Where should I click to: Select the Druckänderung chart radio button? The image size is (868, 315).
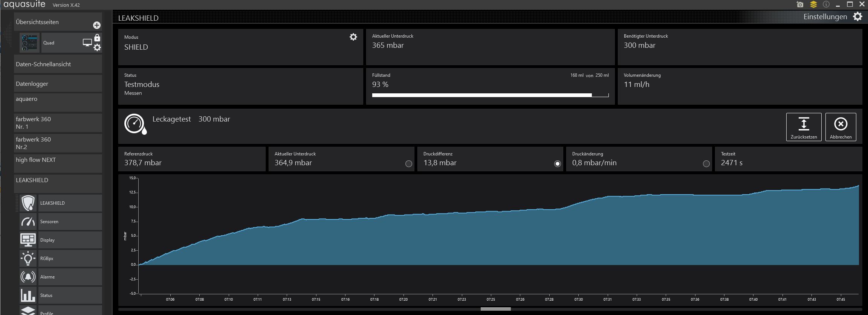[706, 164]
